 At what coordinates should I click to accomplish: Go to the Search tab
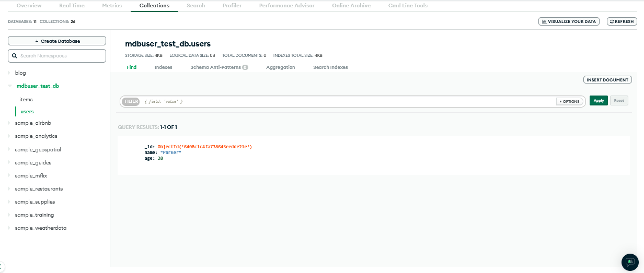[196, 6]
